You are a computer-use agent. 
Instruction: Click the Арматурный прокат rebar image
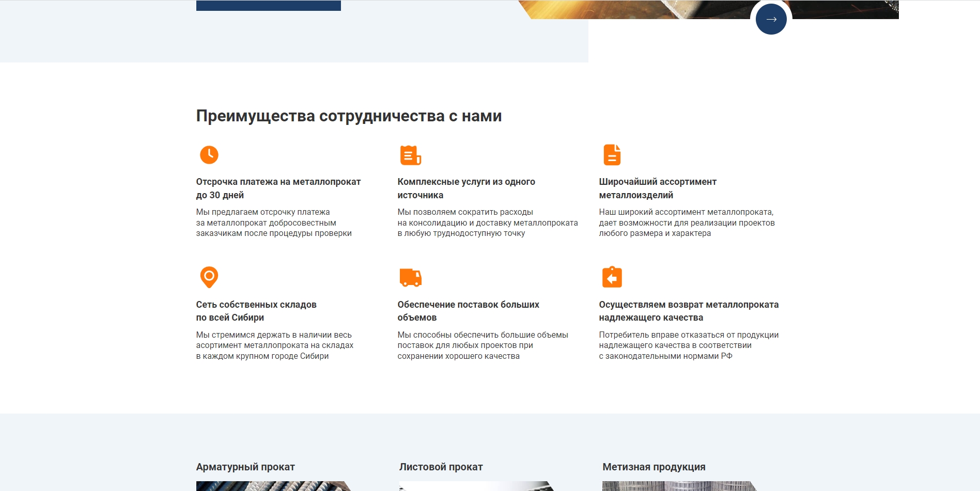(271, 486)
